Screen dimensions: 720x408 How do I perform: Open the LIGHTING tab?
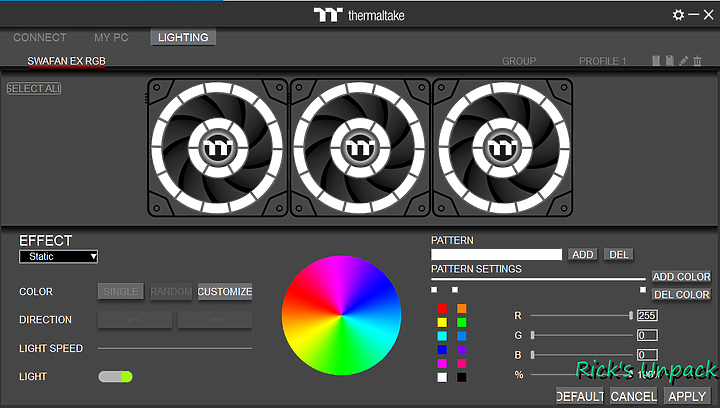point(183,38)
